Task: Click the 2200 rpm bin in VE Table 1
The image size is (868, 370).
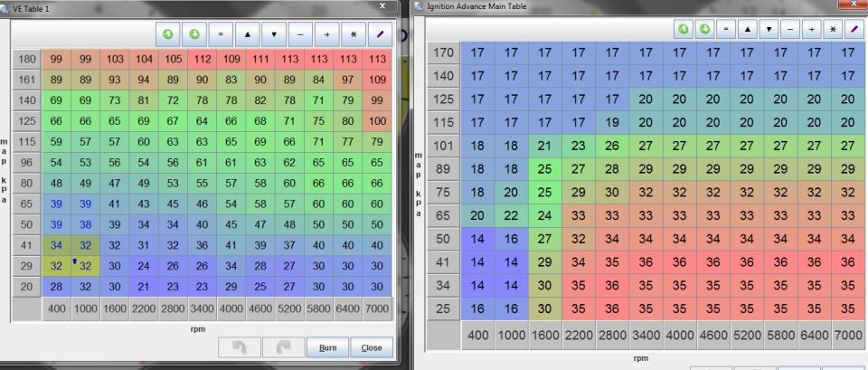Action: click(144, 309)
